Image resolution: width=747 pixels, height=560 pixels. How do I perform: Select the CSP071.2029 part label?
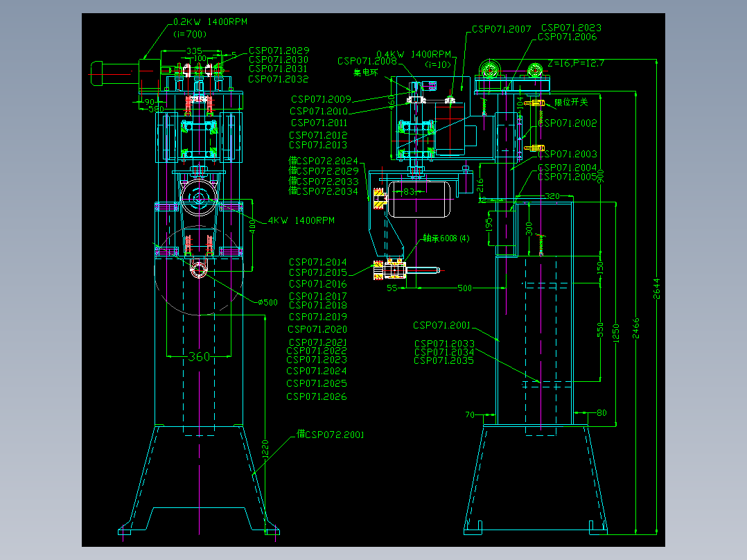point(279,51)
